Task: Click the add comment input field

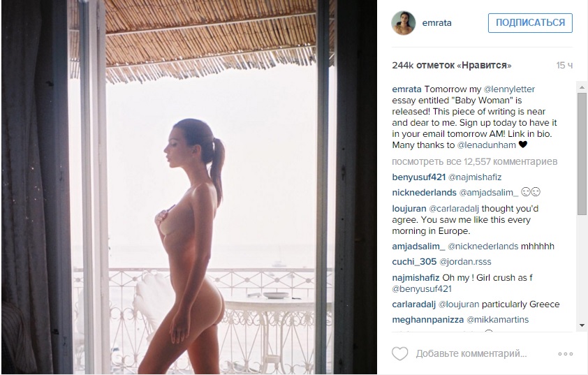Action: click(471, 353)
